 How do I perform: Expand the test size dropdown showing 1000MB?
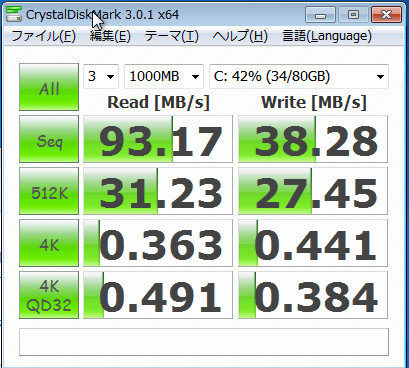click(x=164, y=76)
